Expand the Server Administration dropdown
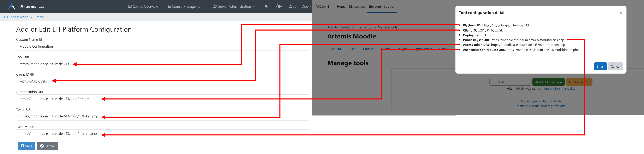Viewport: 644px width, 154px height. click(x=253, y=6)
